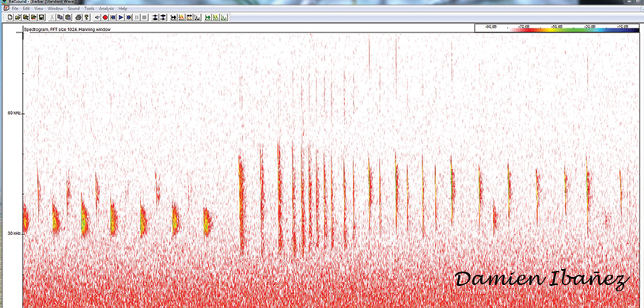Screen dimensions: 644x308
Task: Click the dB color scale legend bar
Action: point(557,28)
